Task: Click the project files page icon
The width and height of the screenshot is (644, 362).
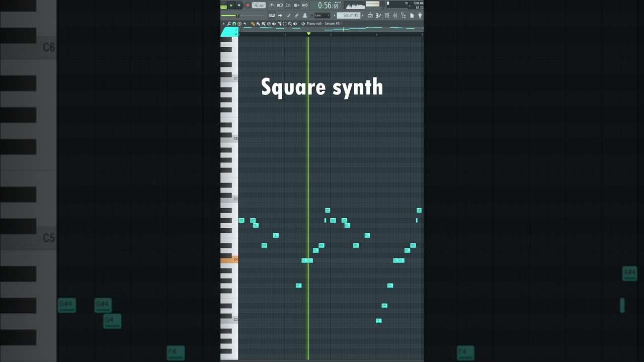Action: [x=412, y=16]
